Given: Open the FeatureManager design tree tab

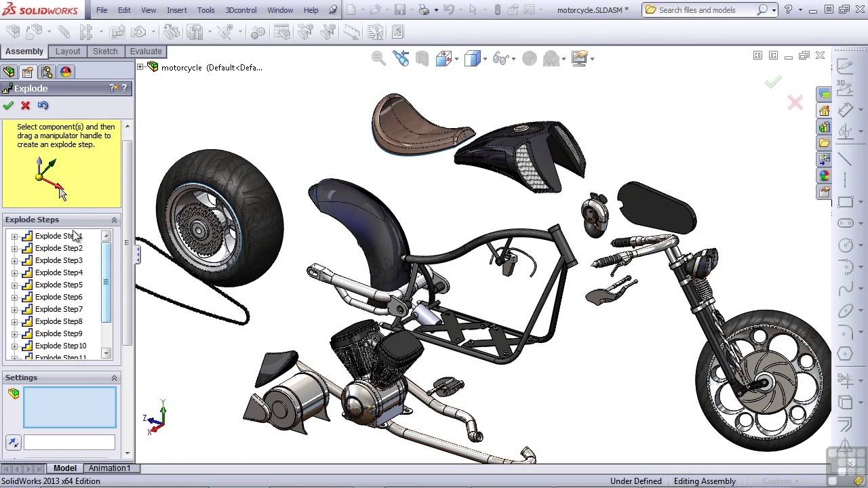Looking at the screenshot, I should [x=9, y=72].
